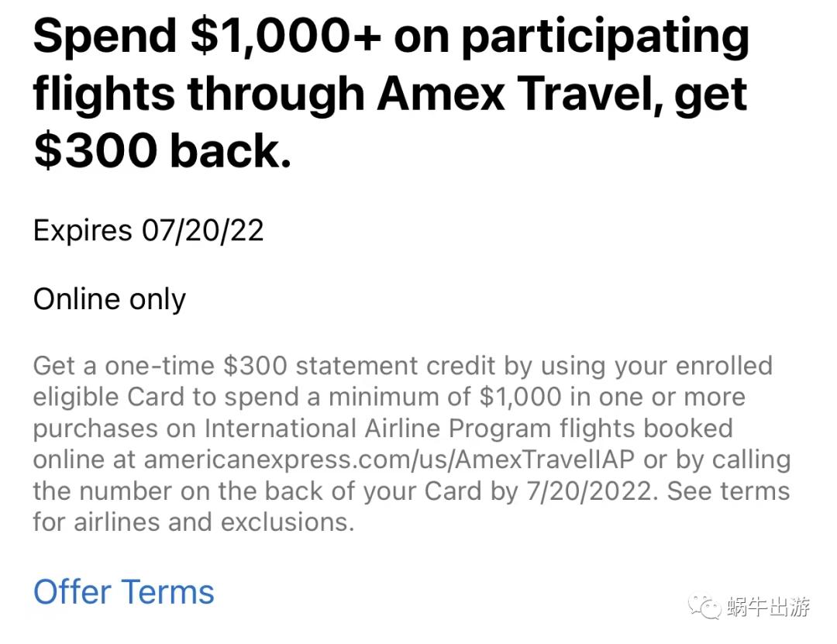
Task: Select the "Expires 07/20/22" line
Action: [148, 230]
